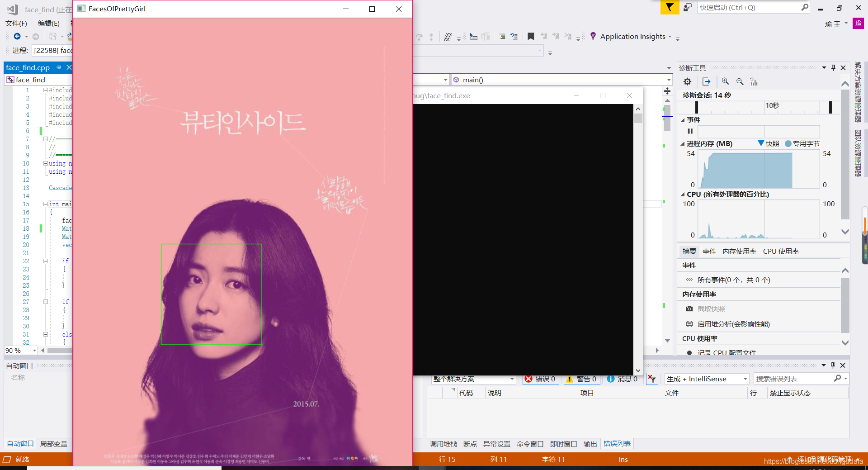The height and width of the screenshot is (470, 868).
Task: Click the clear error filter icon
Action: coord(651,379)
